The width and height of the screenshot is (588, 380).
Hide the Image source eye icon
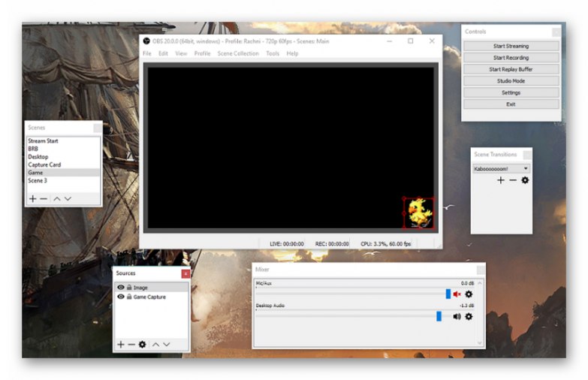pos(121,288)
